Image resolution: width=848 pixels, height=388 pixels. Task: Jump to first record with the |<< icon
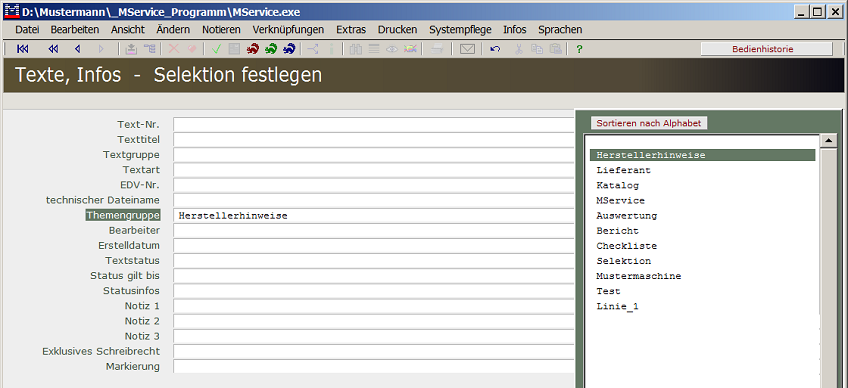(22, 49)
